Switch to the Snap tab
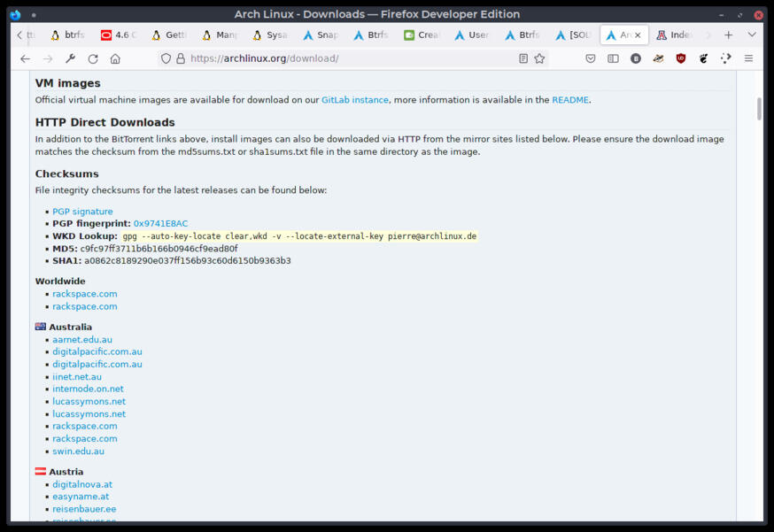 pos(321,35)
